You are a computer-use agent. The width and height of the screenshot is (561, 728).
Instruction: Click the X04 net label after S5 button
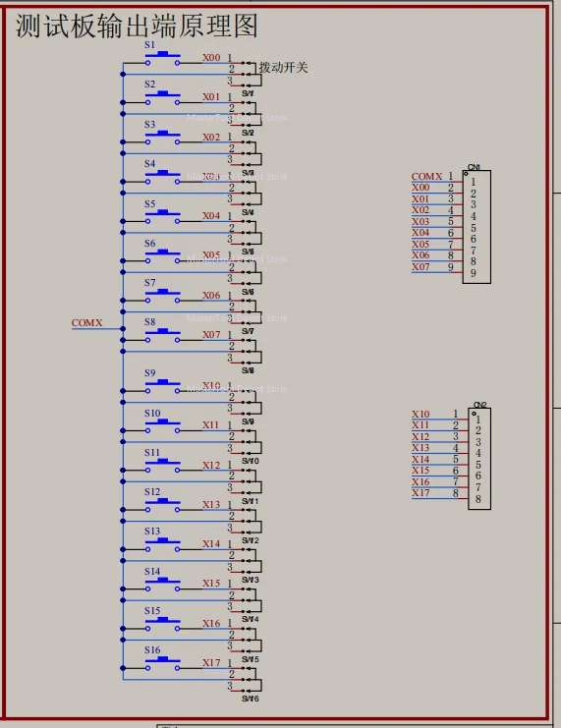[x=211, y=216]
